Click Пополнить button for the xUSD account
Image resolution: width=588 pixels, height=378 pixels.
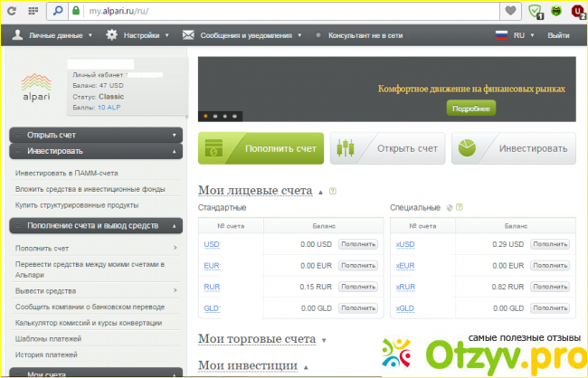[550, 244]
